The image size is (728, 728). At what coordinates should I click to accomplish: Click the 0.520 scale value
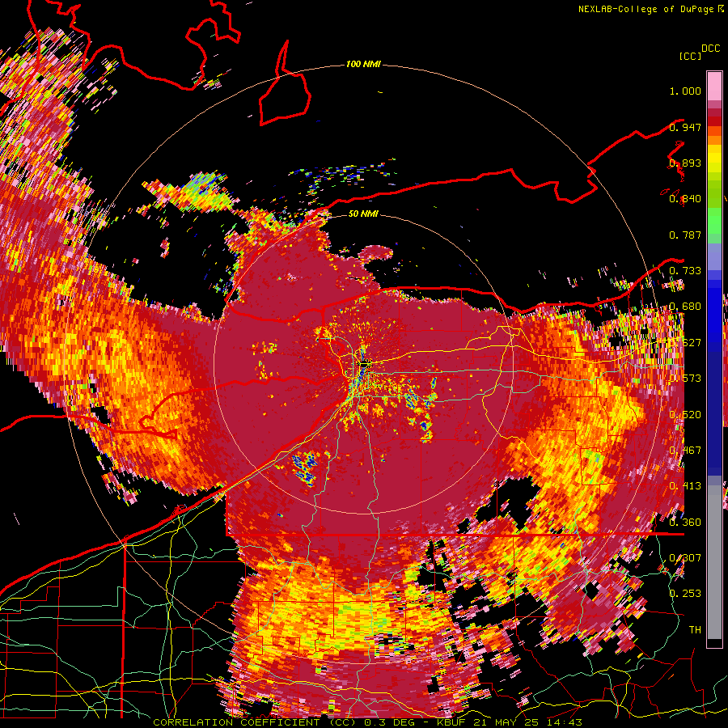pyautogui.click(x=685, y=414)
